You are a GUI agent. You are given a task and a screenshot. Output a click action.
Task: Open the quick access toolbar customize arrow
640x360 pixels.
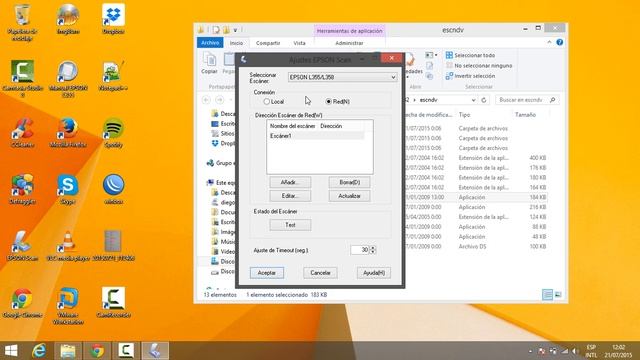point(236,30)
